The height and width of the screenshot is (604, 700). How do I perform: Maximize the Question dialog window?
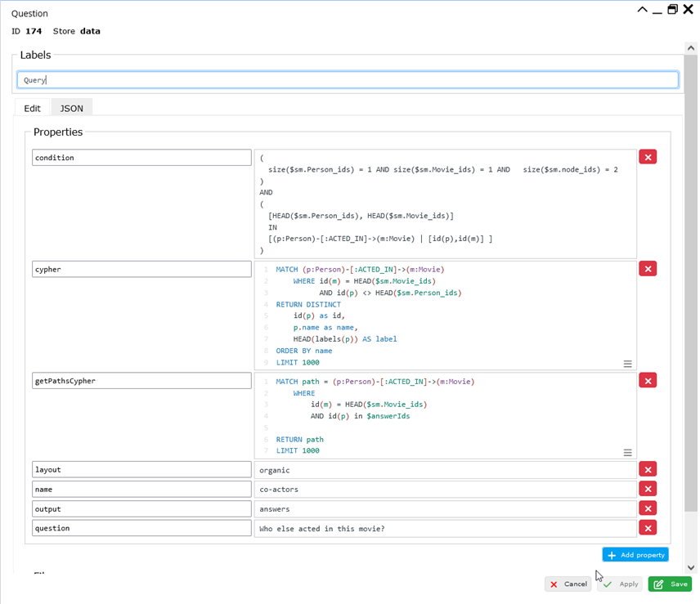coord(672,9)
